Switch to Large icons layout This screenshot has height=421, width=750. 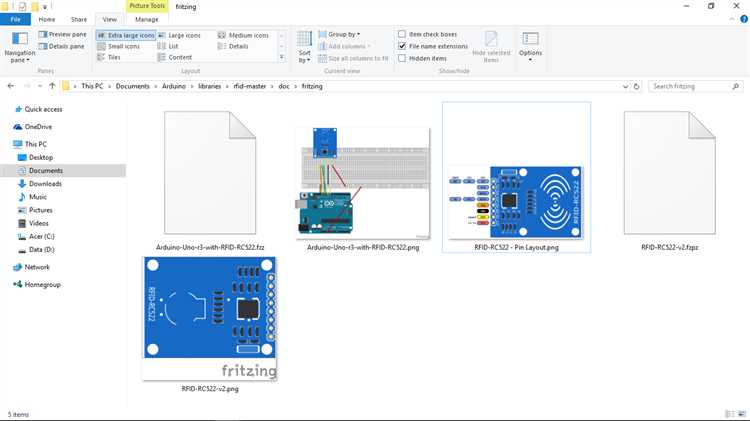pyautogui.click(x=179, y=35)
